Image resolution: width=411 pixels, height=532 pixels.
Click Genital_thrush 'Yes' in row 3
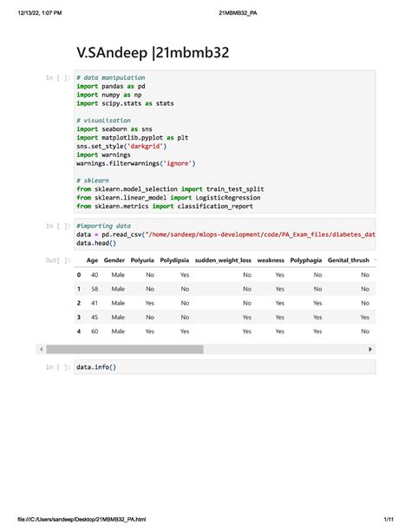pyautogui.click(x=364, y=318)
